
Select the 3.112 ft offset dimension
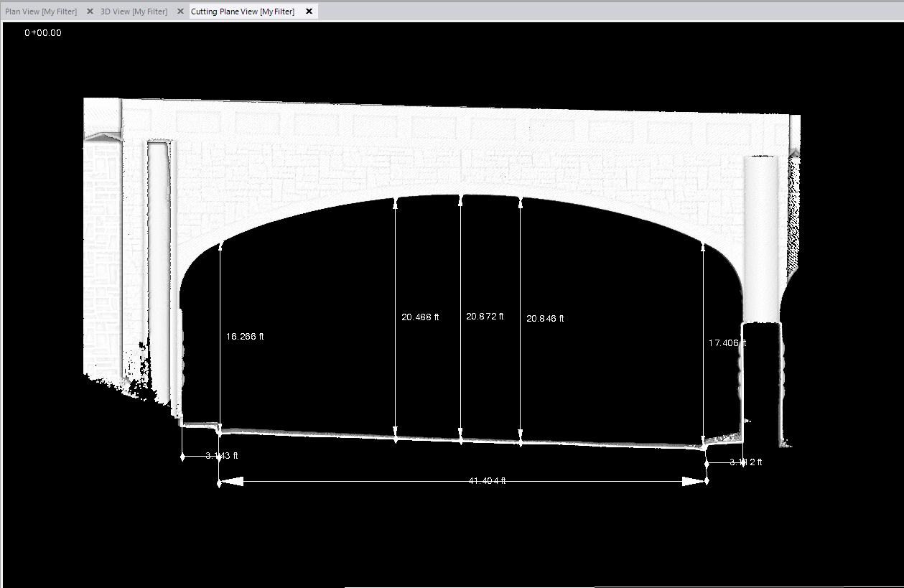tap(746, 462)
